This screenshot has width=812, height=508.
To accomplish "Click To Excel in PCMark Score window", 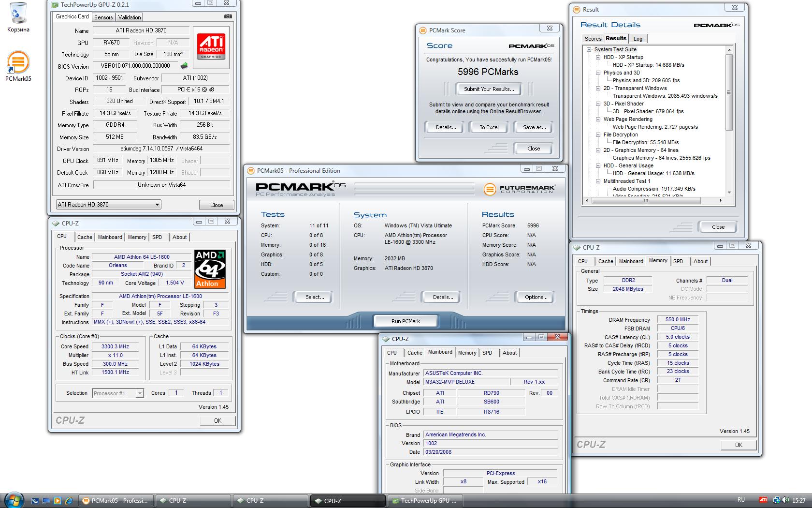I will click(x=489, y=127).
